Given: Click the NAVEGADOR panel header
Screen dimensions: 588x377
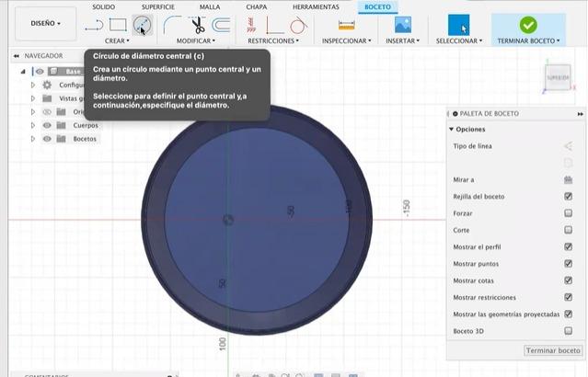Looking at the screenshot, I should [x=43, y=56].
